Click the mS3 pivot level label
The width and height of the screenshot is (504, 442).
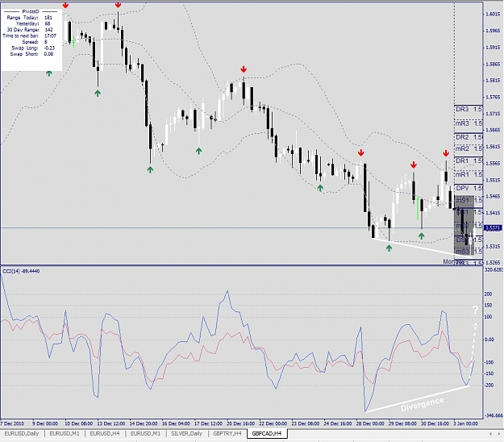click(462, 251)
